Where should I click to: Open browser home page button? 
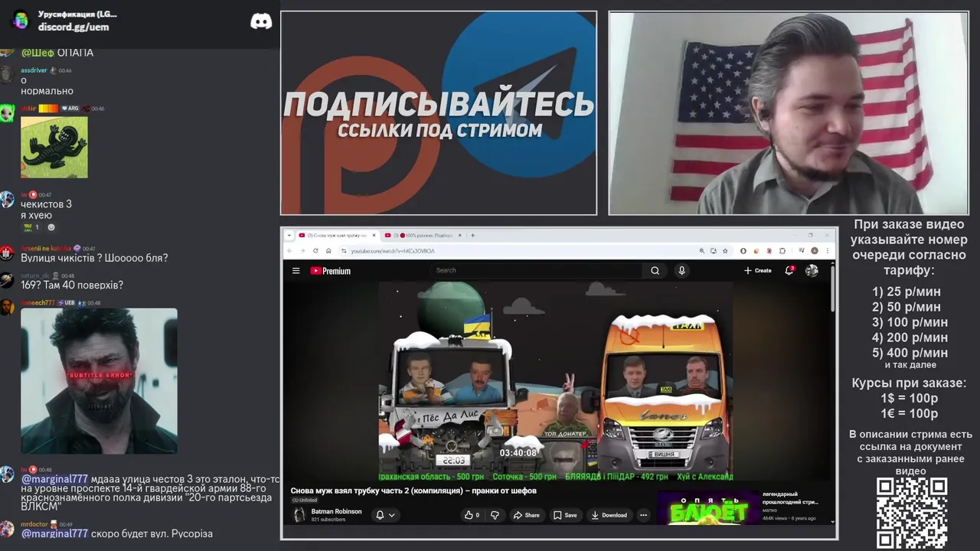pyautogui.click(x=328, y=250)
